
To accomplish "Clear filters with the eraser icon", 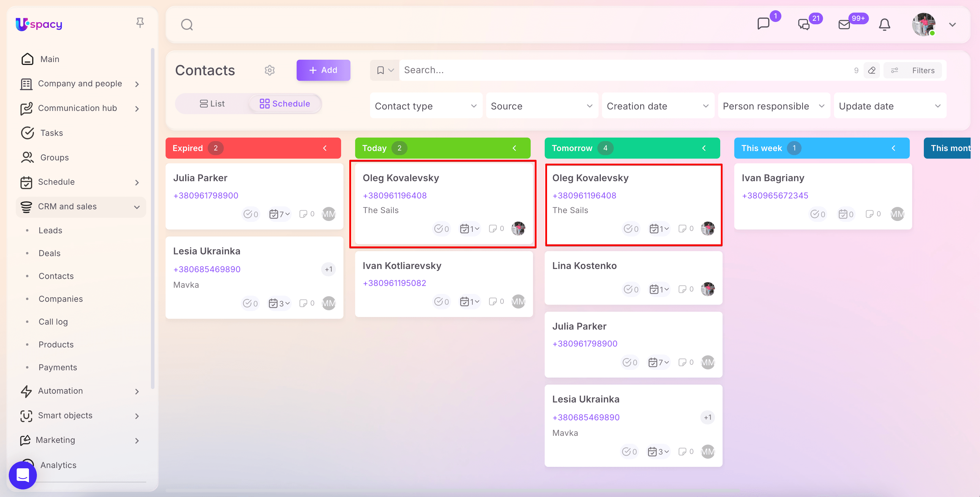I will [872, 71].
